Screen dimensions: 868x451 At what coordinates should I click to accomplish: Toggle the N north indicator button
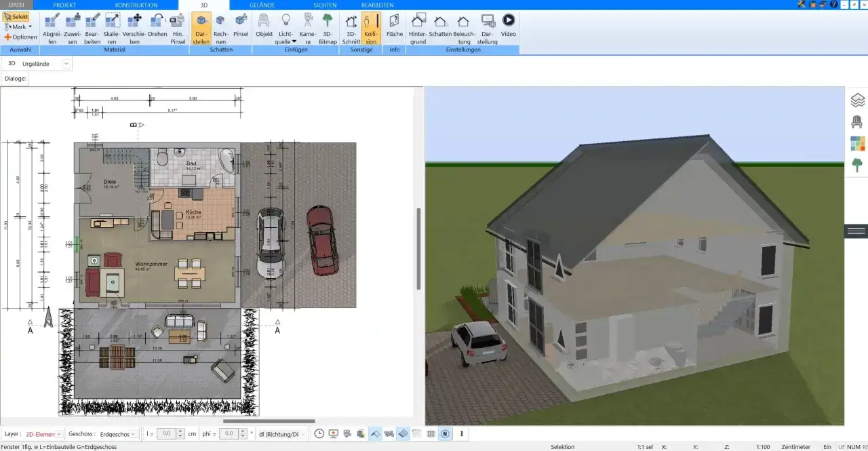pos(445,433)
